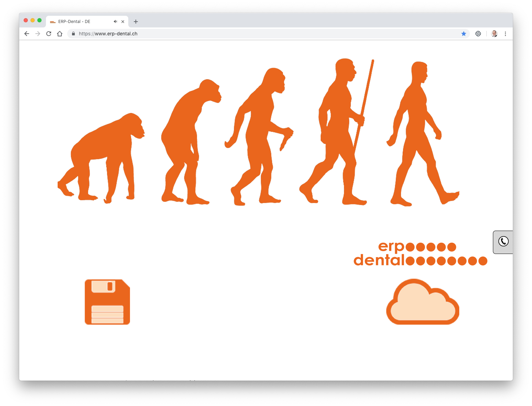Reload the current page
The width and height of the screenshot is (532, 406).
pyautogui.click(x=49, y=34)
